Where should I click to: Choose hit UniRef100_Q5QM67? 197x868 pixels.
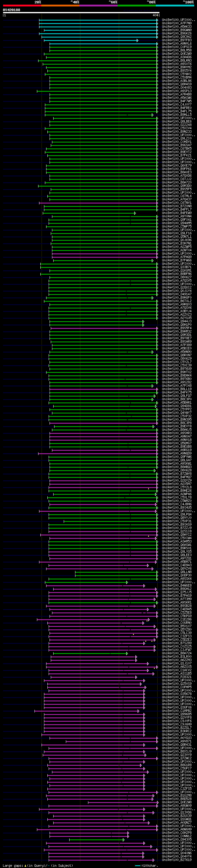[177, 443]
